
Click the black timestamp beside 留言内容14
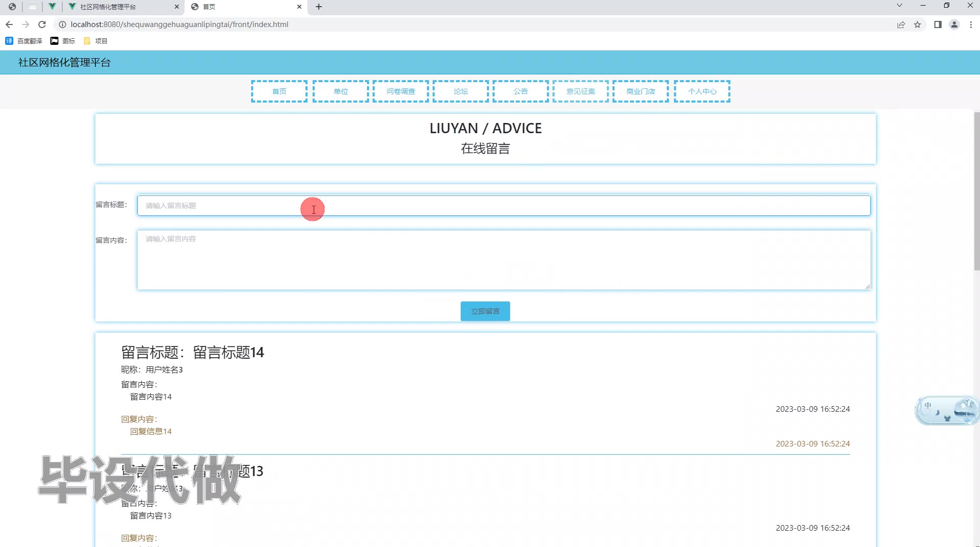(813, 409)
